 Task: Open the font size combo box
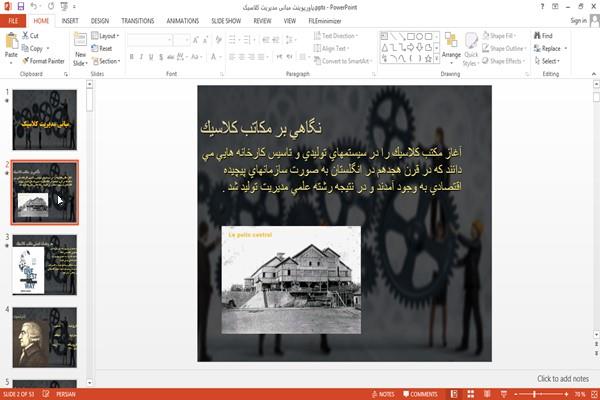pyautogui.click(x=181, y=40)
